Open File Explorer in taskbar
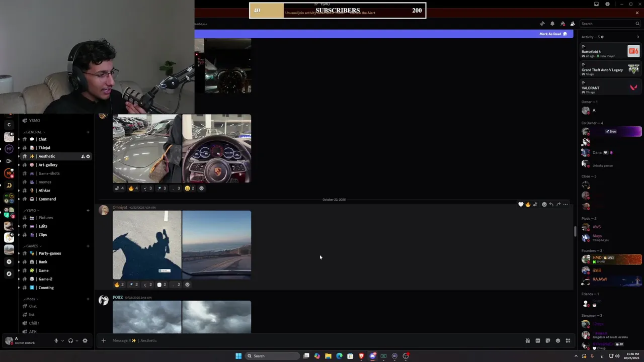Image resolution: width=644 pixels, height=362 pixels. [x=328, y=356]
